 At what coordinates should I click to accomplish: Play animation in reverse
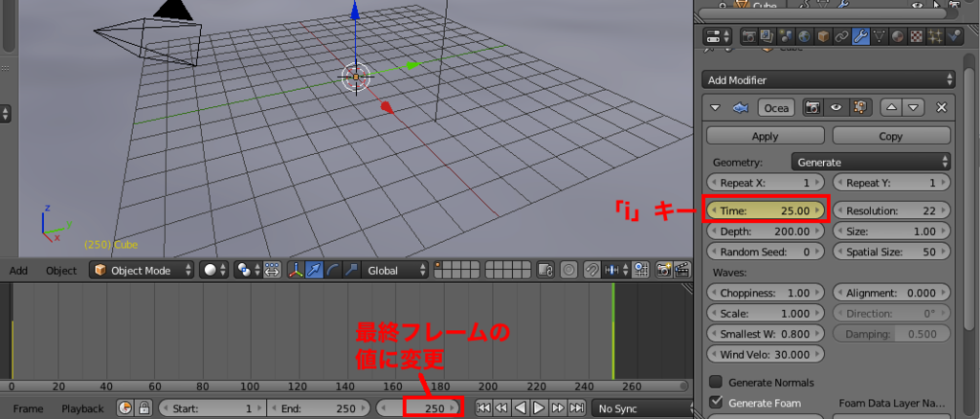pos(522,408)
